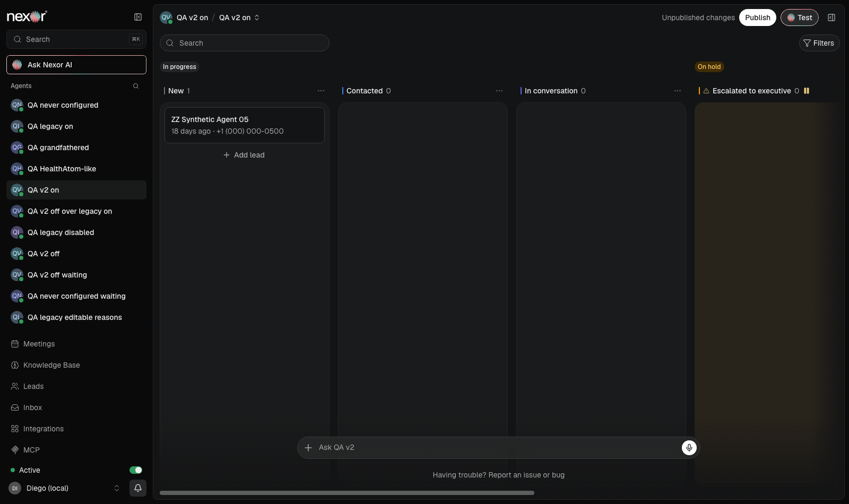The height and width of the screenshot is (504, 849).
Task: Open the QA v2 on breadcrumb dropdown
Action: click(239, 18)
